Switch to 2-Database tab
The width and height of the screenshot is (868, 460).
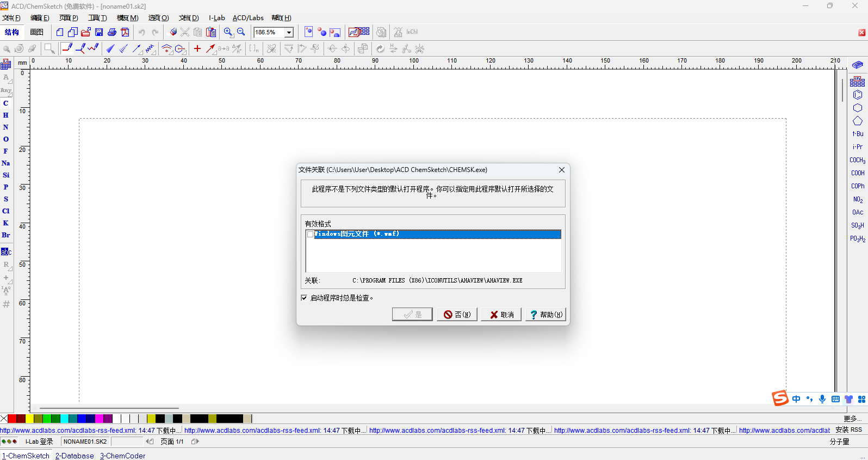click(x=75, y=456)
